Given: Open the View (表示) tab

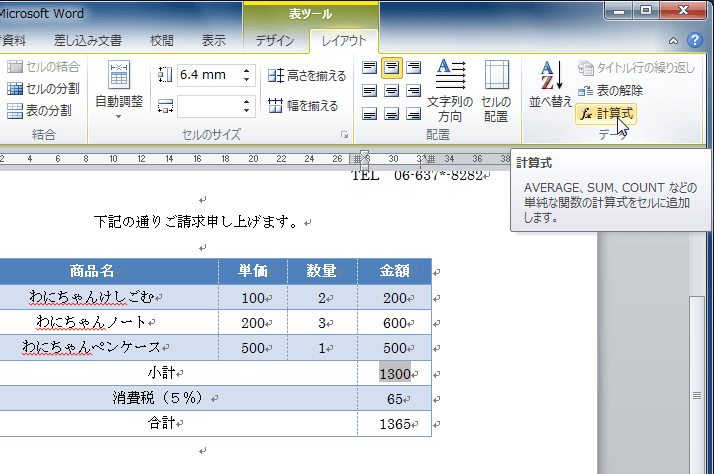Looking at the screenshot, I should tap(214, 41).
